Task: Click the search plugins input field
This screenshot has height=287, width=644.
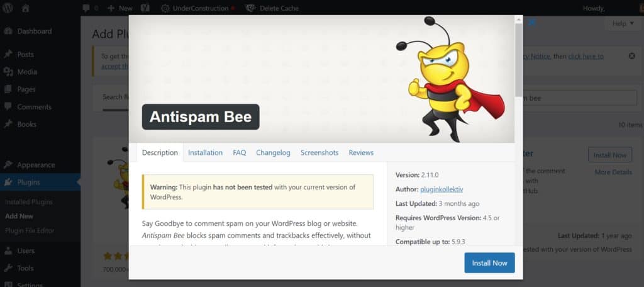Action: coord(580,98)
